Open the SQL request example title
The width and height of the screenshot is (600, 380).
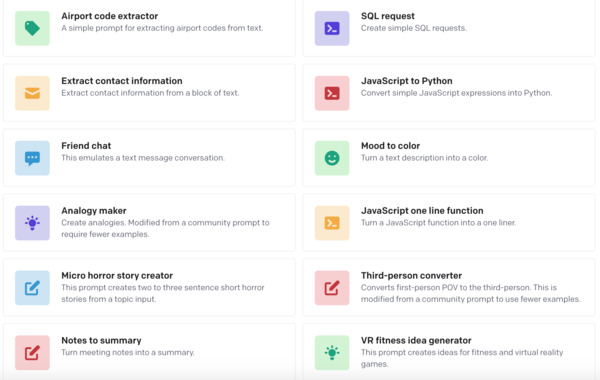click(388, 16)
